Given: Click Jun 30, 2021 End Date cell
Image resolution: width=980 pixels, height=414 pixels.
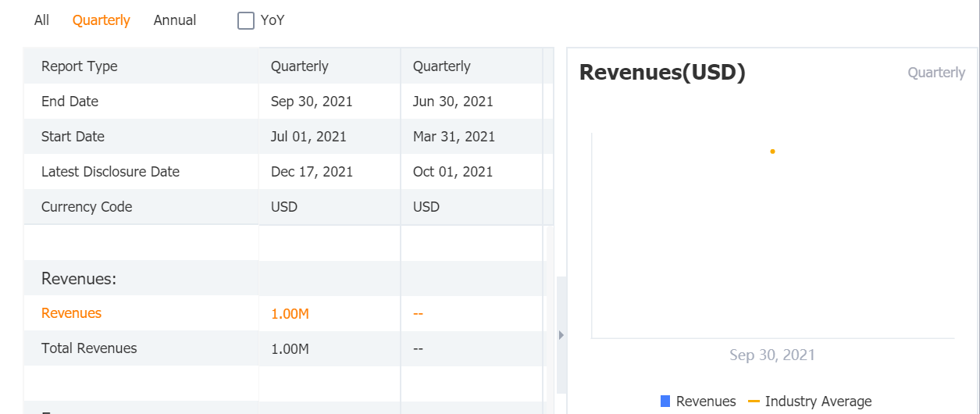Looking at the screenshot, I should pyautogui.click(x=453, y=102).
